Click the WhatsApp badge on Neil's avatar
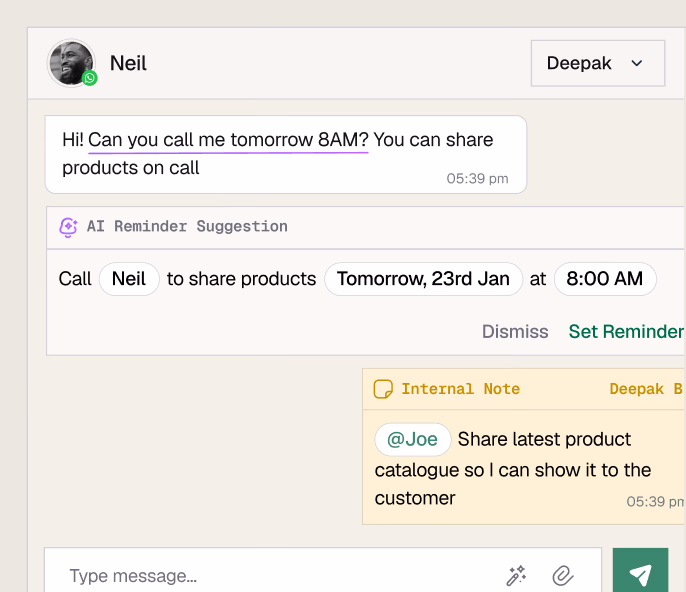Viewport: 686px width, 592px height. tap(90, 77)
